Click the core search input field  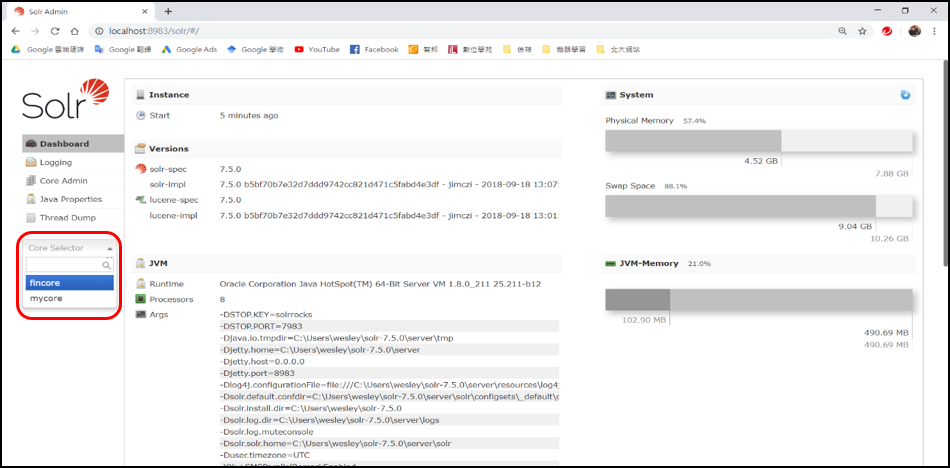(x=70, y=265)
